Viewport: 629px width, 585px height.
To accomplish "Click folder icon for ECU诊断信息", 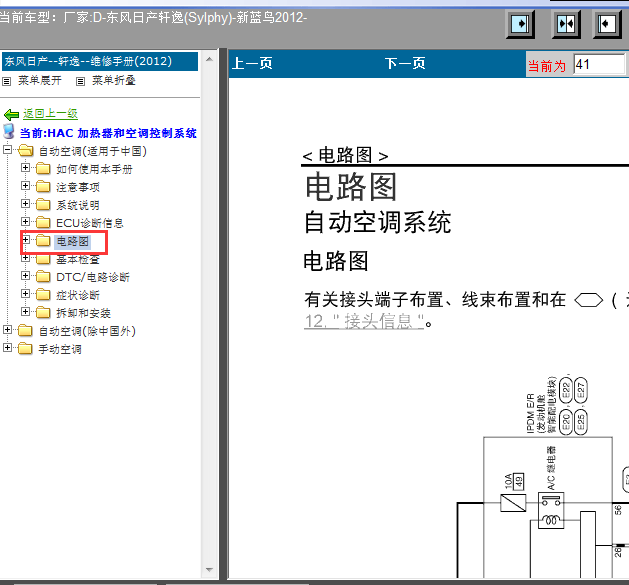I will click(x=43, y=222).
